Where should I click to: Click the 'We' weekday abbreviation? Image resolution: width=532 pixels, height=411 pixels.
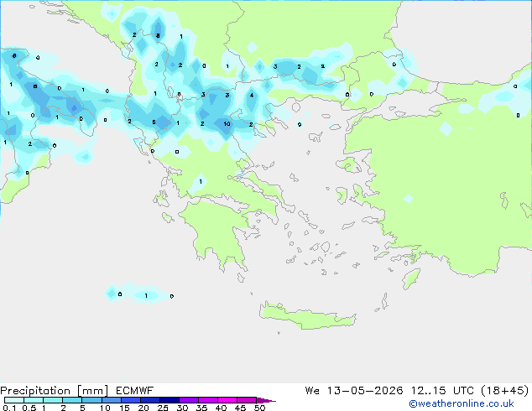click(x=312, y=391)
